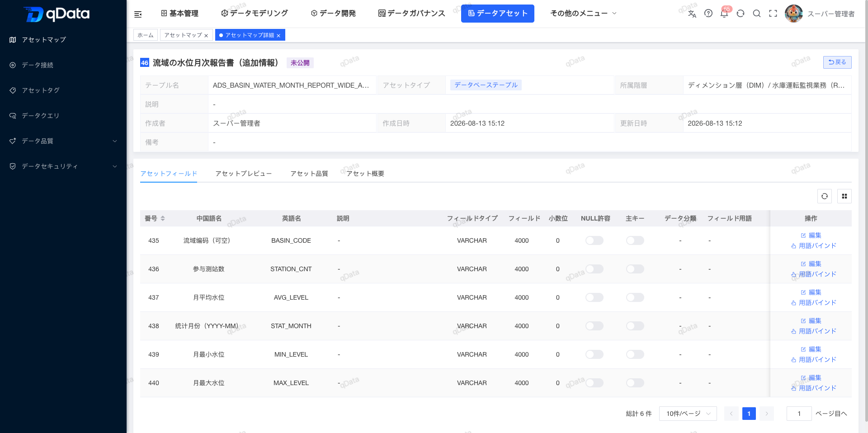The height and width of the screenshot is (433, 868).
Task: Bind term for MAX_LEVEL row
Action: click(814, 388)
